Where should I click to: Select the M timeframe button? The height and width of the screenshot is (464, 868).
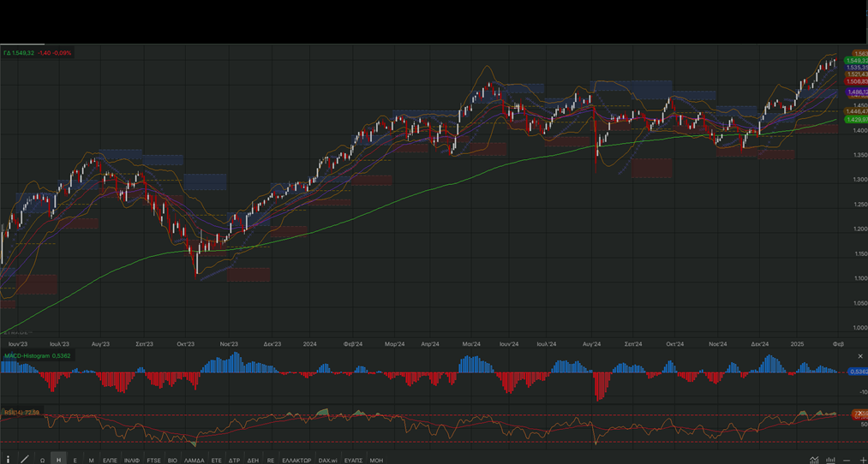click(x=92, y=460)
